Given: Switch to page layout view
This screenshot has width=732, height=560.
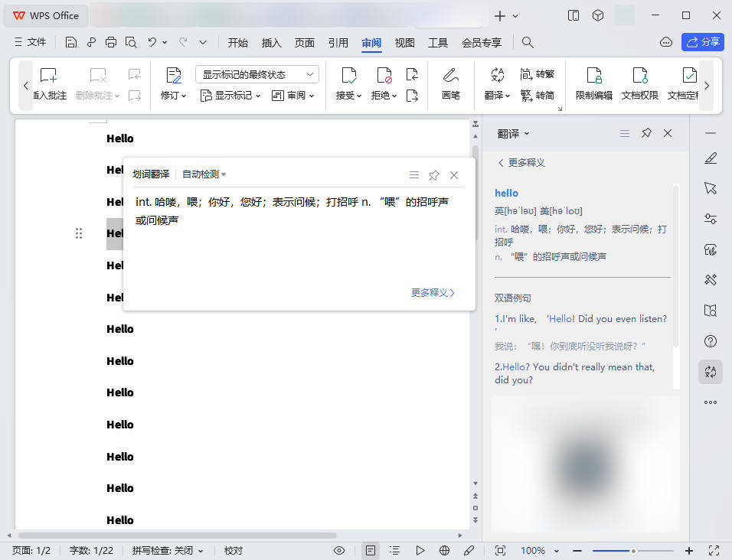Looking at the screenshot, I should tap(370, 551).
